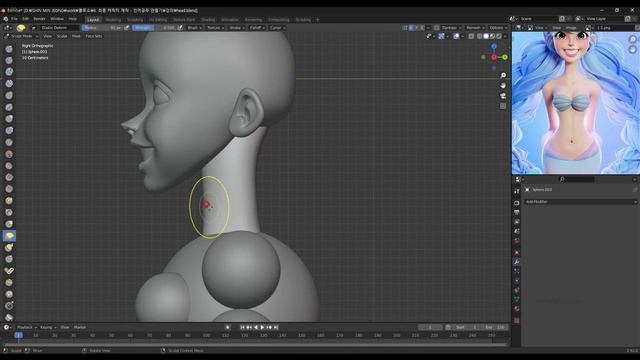Open the Playback dropdown in timeline
The width and height of the screenshot is (640, 360).
(x=26, y=327)
